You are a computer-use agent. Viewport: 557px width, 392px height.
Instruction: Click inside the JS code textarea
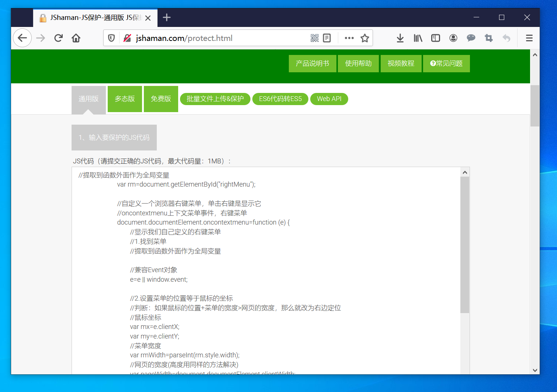coord(266,271)
